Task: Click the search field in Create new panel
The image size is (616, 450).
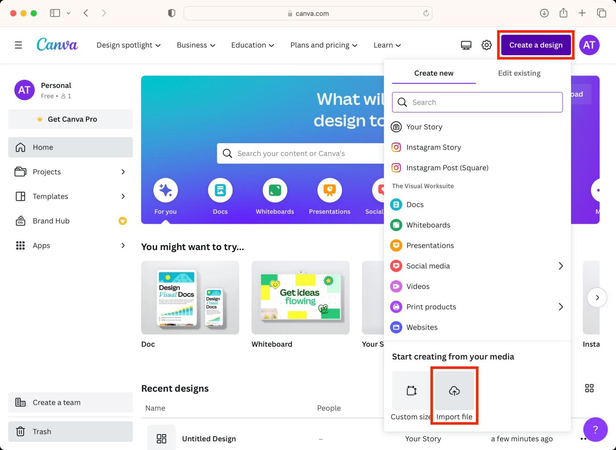Action: 478,102
